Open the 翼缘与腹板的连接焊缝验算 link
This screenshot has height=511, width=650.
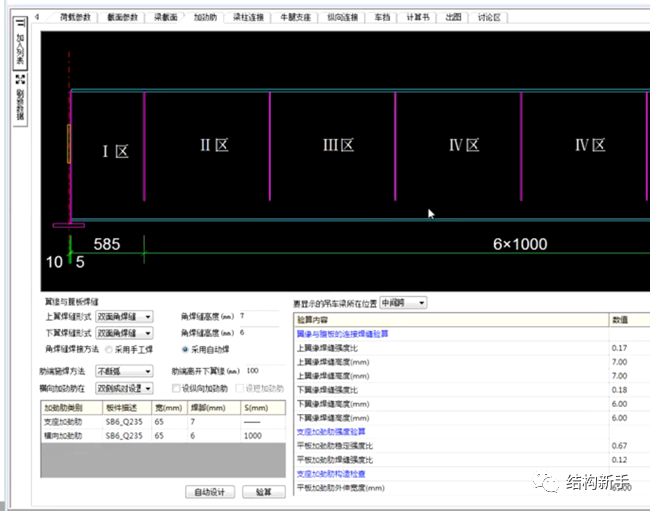click(342, 334)
